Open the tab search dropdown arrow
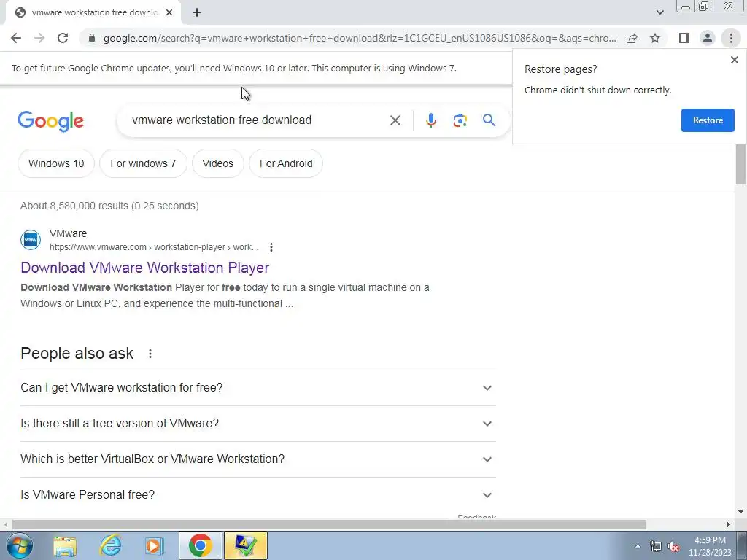The height and width of the screenshot is (560, 747). [x=659, y=13]
